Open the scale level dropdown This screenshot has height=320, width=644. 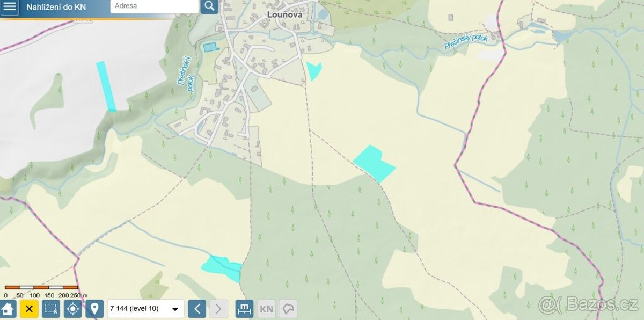point(146,309)
